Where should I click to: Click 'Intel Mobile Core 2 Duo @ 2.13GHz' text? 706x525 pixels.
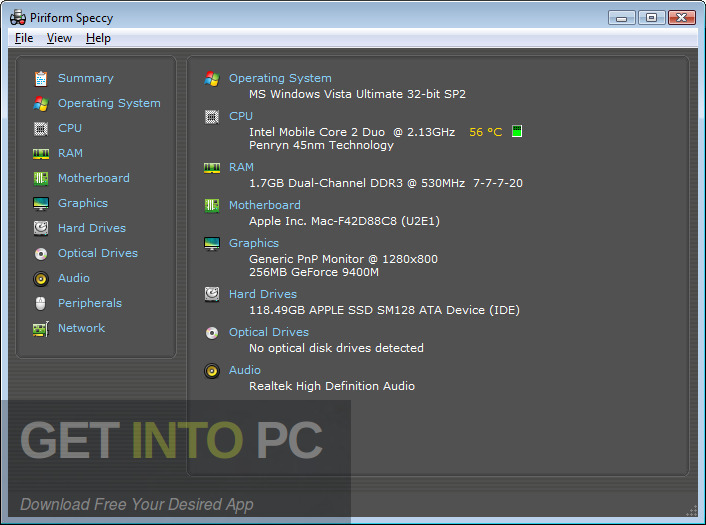tap(352, 132)
